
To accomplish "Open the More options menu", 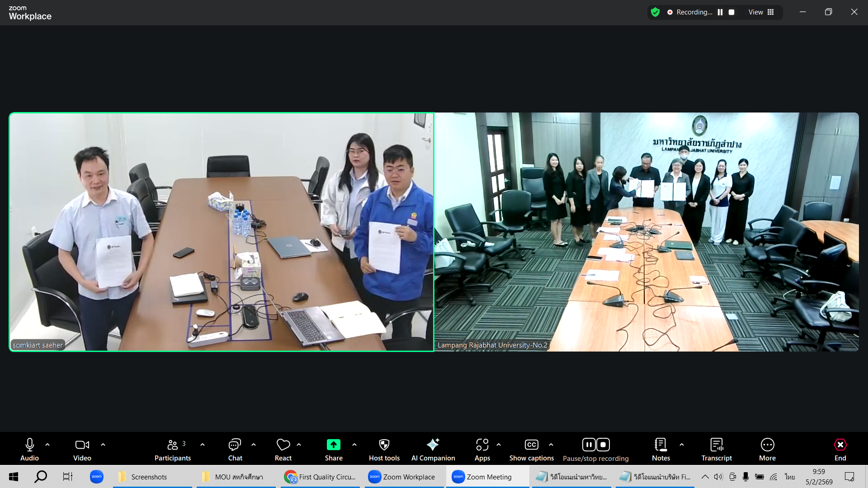I will (767, 445).
